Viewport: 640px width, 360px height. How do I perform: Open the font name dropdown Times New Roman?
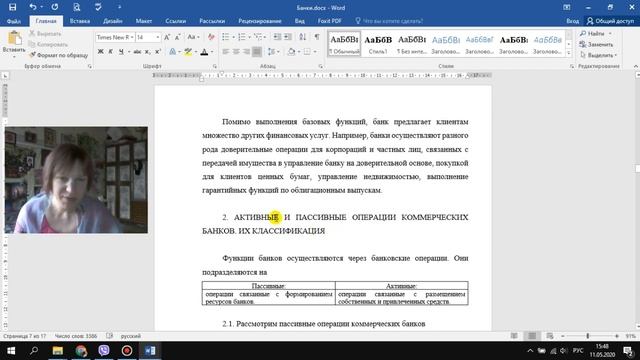[x=132, y=37]
